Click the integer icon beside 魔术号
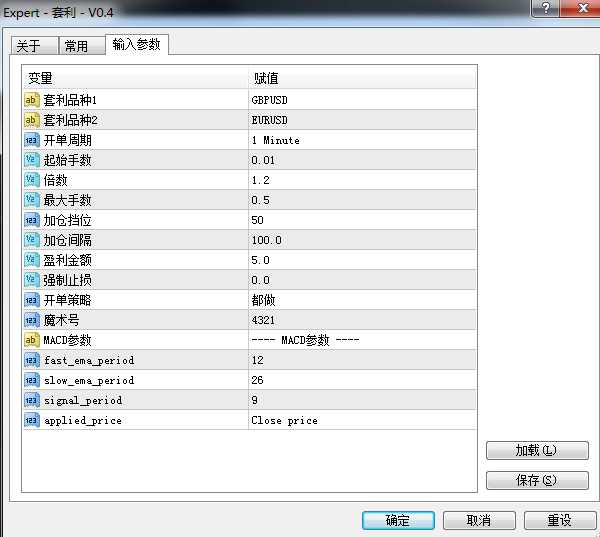 tap(31, 320)
